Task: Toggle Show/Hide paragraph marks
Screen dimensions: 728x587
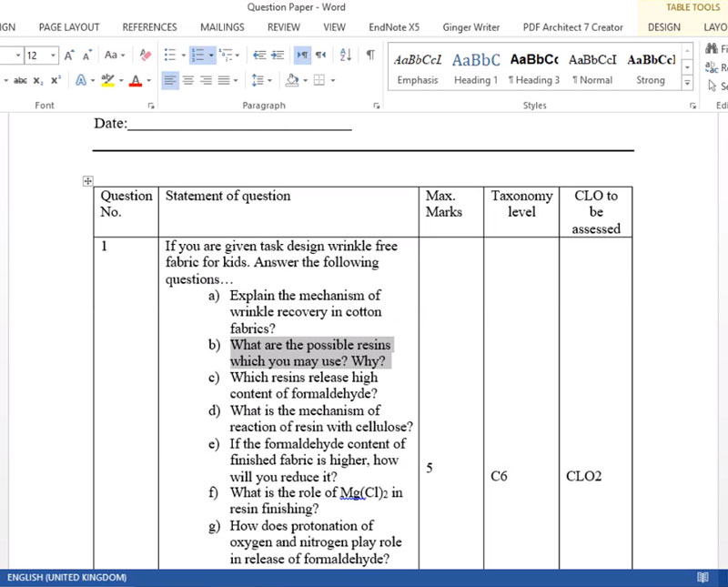Action: click(370, 56)
